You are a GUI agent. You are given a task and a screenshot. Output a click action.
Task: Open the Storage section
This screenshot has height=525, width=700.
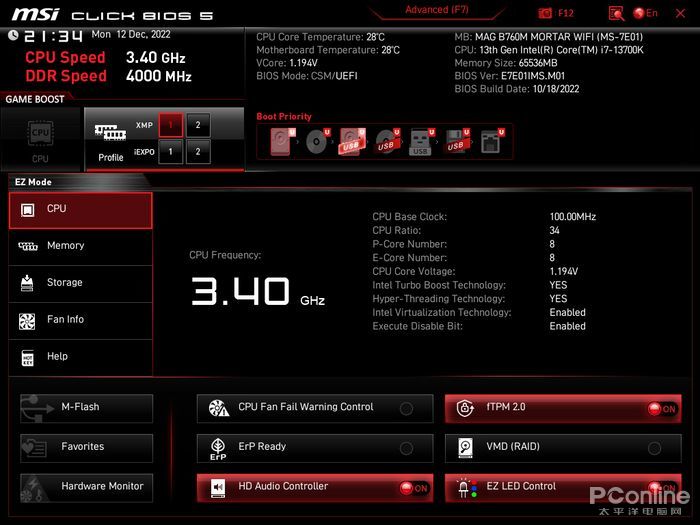(x=80, y=284)
